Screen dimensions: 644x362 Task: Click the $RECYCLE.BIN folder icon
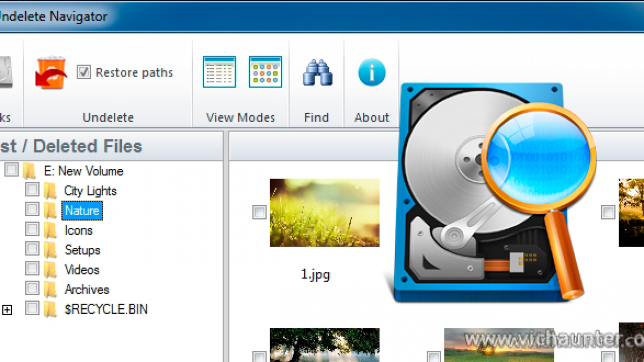pos(50,309)
